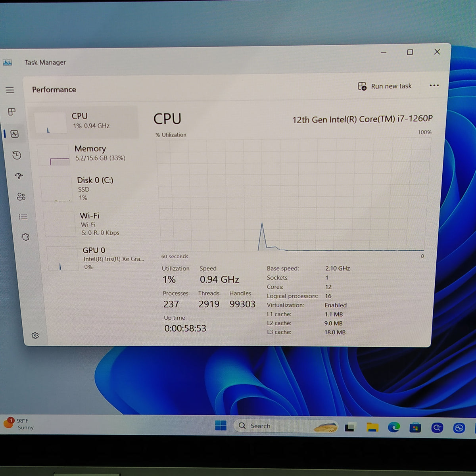Select the Performance page icon
The width and height of the screenshot is (476, 476).
tap(15, 134)
